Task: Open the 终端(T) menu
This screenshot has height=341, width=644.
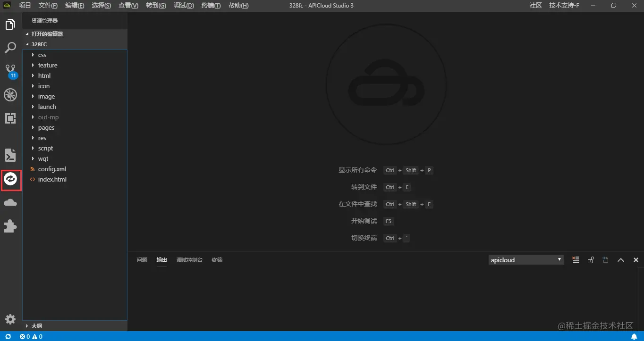Action: (211, 5)
